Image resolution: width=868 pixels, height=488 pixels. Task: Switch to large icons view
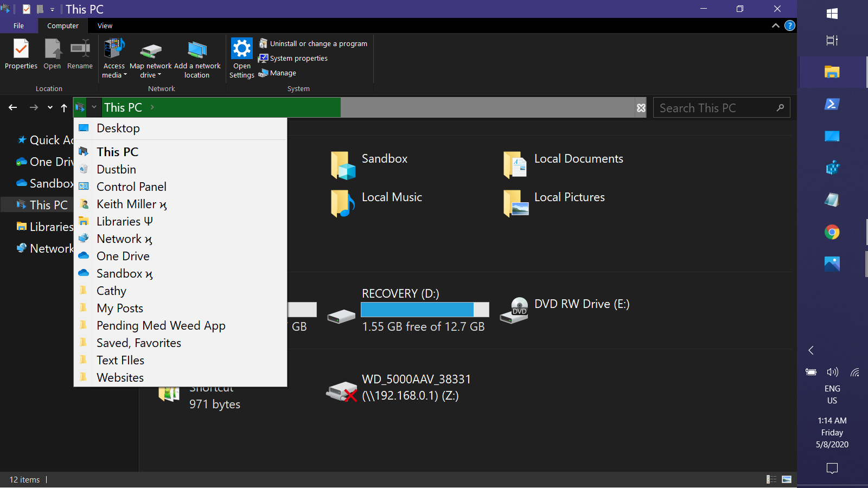pos(787,479)
